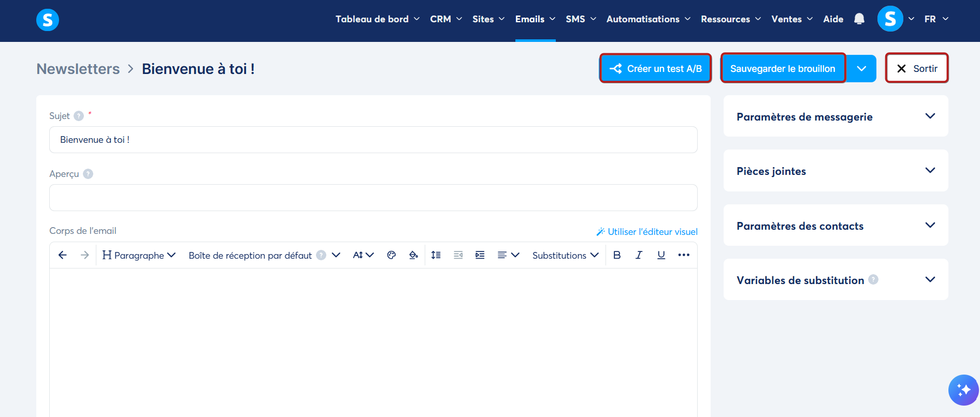Open the Automatisations menu
This screenshot has height=417, width=980.
point(648,19)
